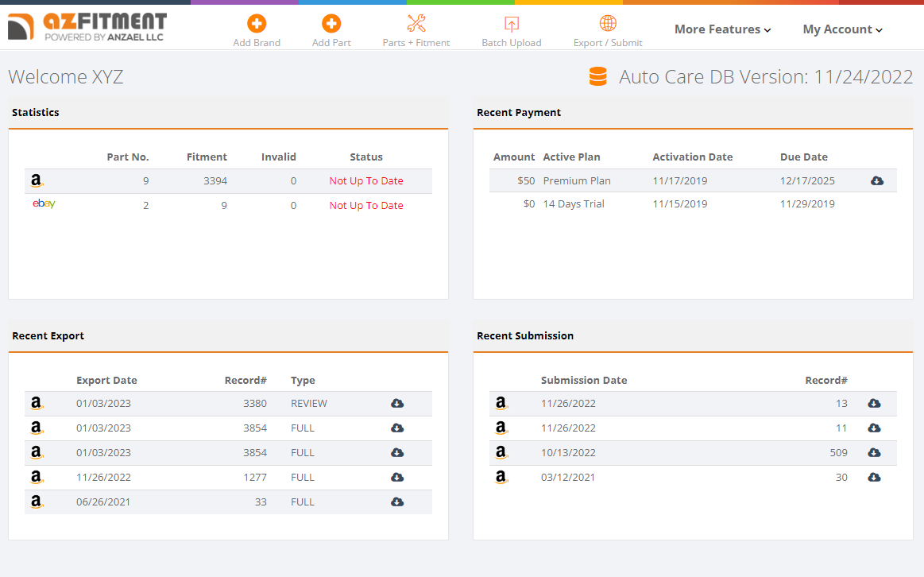Image resolution: width=924 pixels, height=577 pixels.
Task: Open Parts + Fitment tools icon
Action: click(x=416, y=24)
